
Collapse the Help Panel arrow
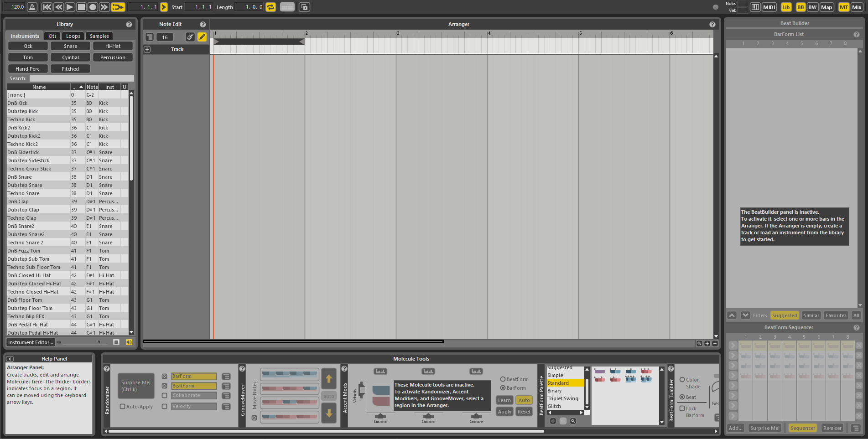coord(10,359)
